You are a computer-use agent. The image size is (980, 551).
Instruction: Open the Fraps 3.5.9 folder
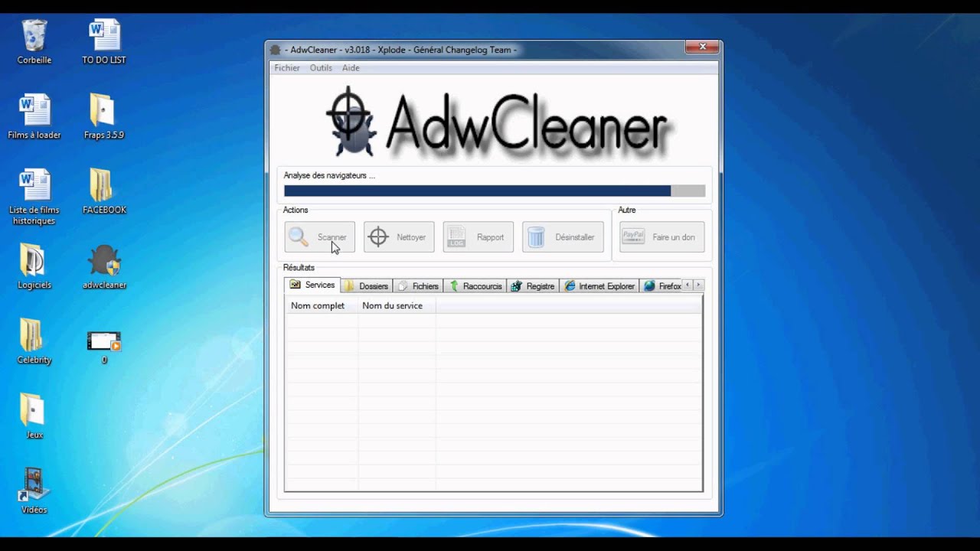(104, 116)
